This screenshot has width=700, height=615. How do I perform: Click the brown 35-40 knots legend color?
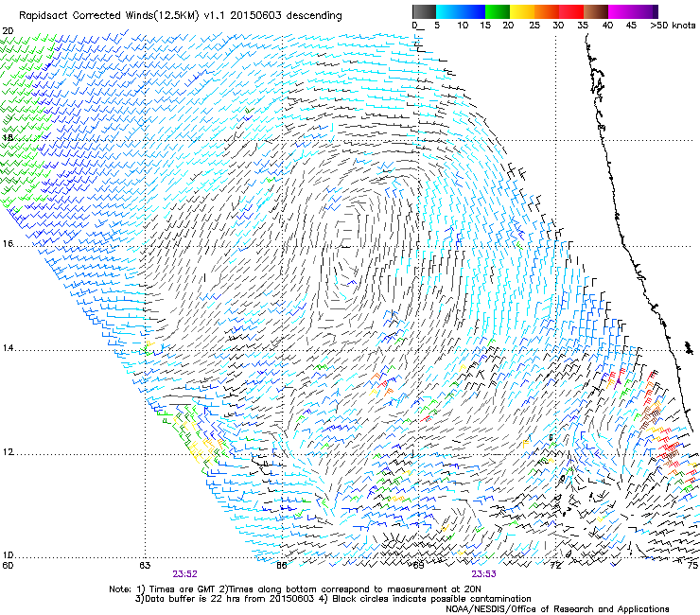596,11
